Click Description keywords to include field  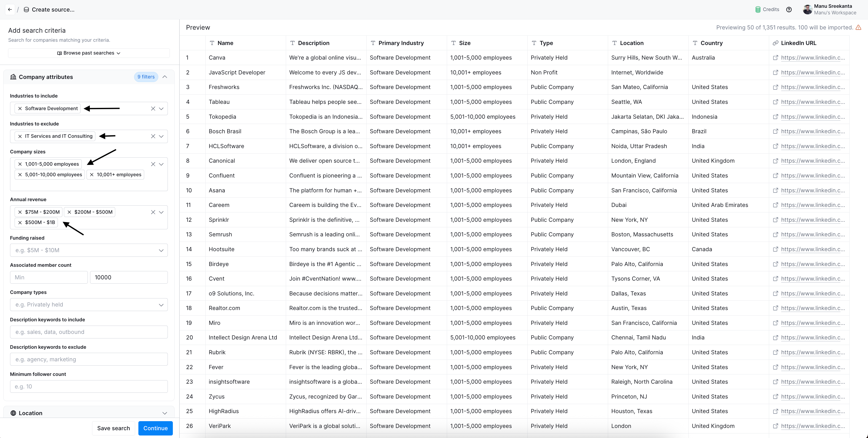pyautogui.click(x=89, y=332)
